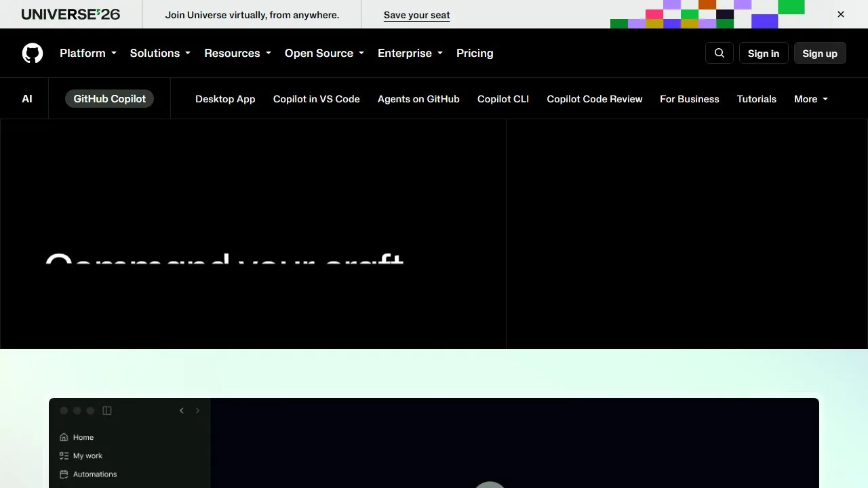Click the GitHub Copilot pill button
The height and width of the screenshot is (488, 868).
[x=110, y=99]
